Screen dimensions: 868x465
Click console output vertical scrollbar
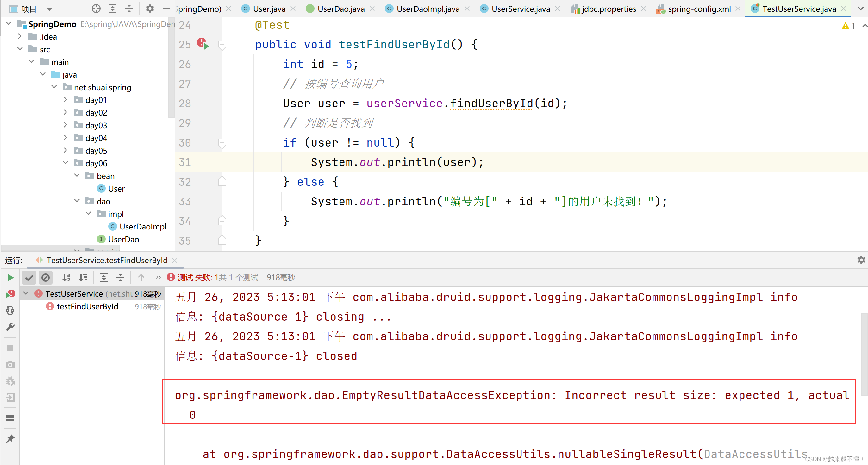tap(864, 354)
